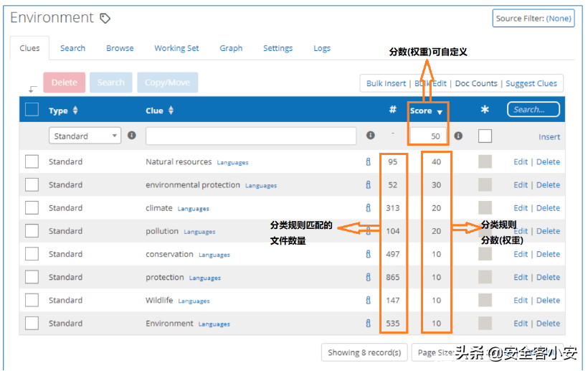
Task: Tick the required checkbox in the insert row
Action: point(485,136)
